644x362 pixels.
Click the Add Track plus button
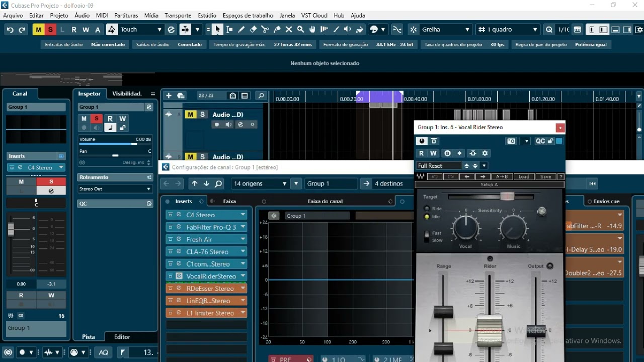(169, 96)
